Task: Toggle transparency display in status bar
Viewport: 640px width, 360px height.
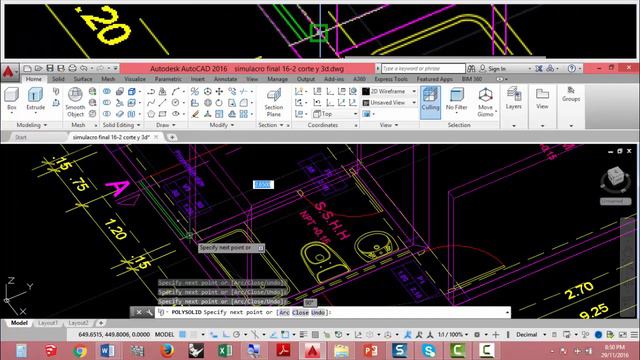Action: [x=315, y=334]
